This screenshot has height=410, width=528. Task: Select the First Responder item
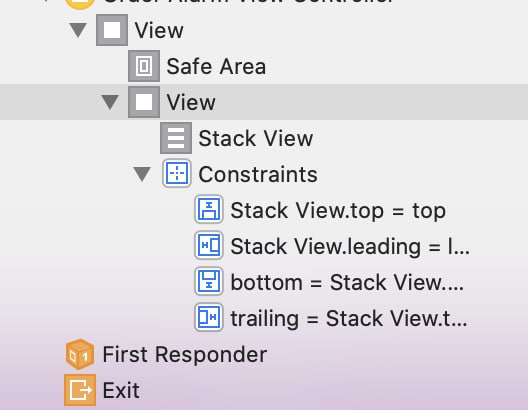pos(185,354)
